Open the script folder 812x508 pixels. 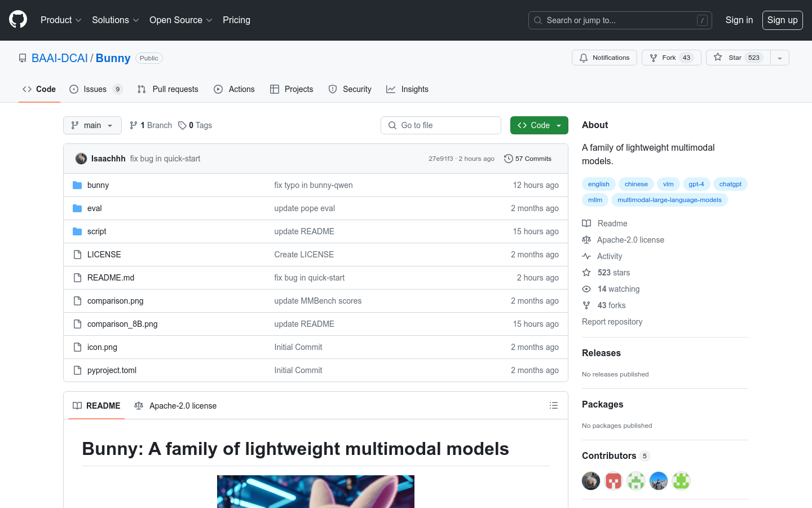coord(96,231)
